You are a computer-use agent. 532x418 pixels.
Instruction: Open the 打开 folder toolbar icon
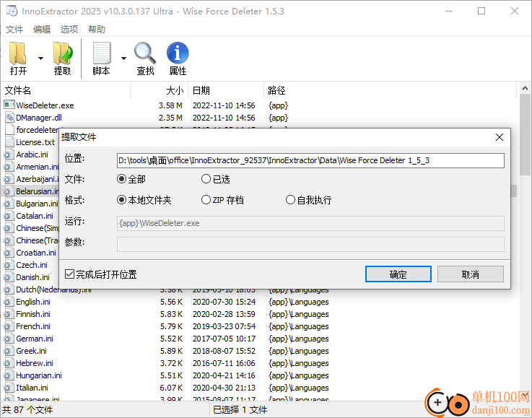(18, 58)
